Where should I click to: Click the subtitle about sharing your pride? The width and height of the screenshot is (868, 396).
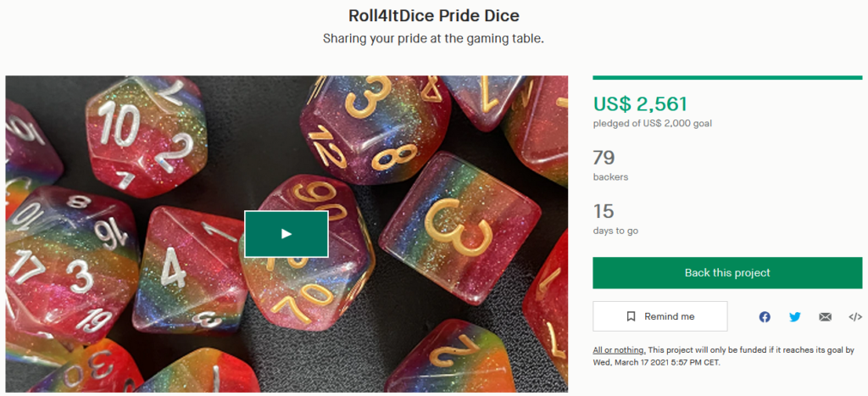coord(434,39)
